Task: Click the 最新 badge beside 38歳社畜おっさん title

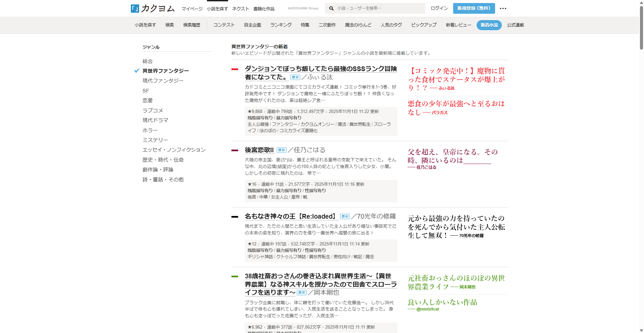Action: coord(302,293)
